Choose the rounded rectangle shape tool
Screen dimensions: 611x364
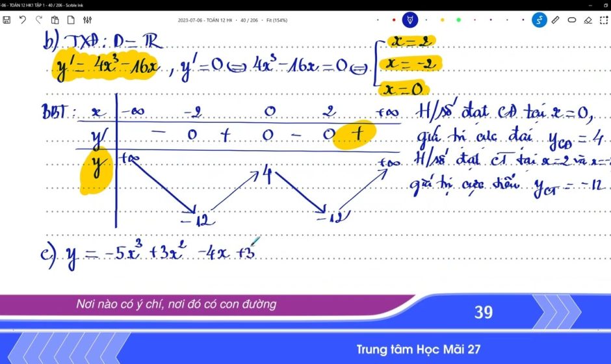[571, 20]
